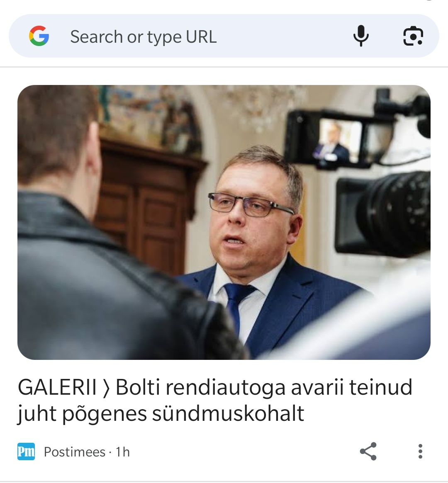Tap the blue Pm Postimees logo
The width and height of the screenshot is (448, 483).
(x=26, y=451)
